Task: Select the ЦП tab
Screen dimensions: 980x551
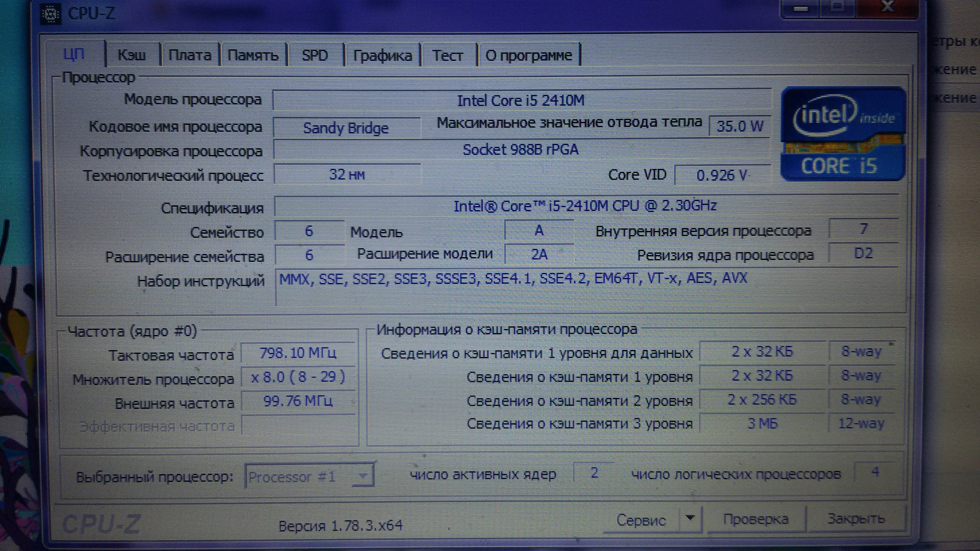Action: pyautogui.click(x=73, y=54)
